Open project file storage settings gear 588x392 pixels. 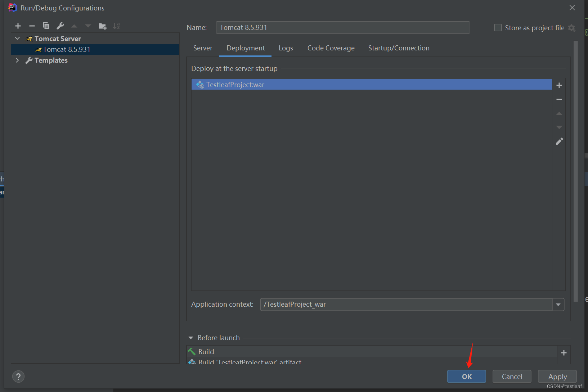point(572,28)
